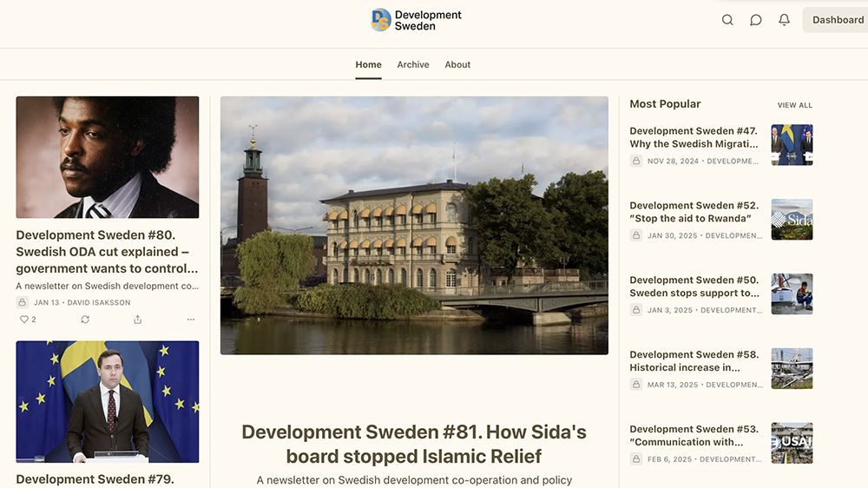Click David Isaksson author name
This screenshot has width=868, height=488.
pyautogui.click(x=111, y=303)
